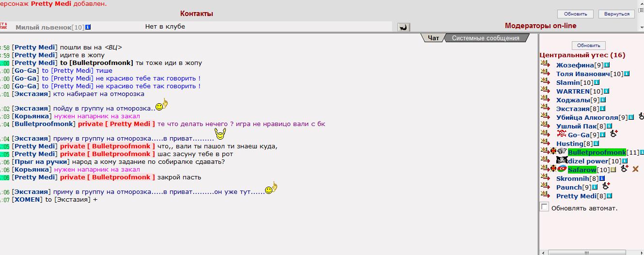This screenshot has width=644, height=255.
Task: Open info icon beside Husting
Action: coord(596,143)
